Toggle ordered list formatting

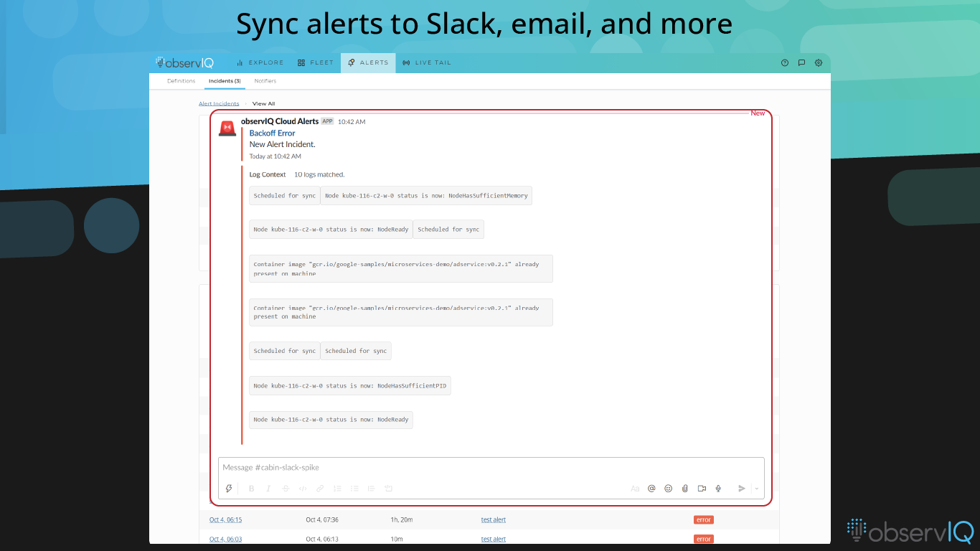click(337, 489)
